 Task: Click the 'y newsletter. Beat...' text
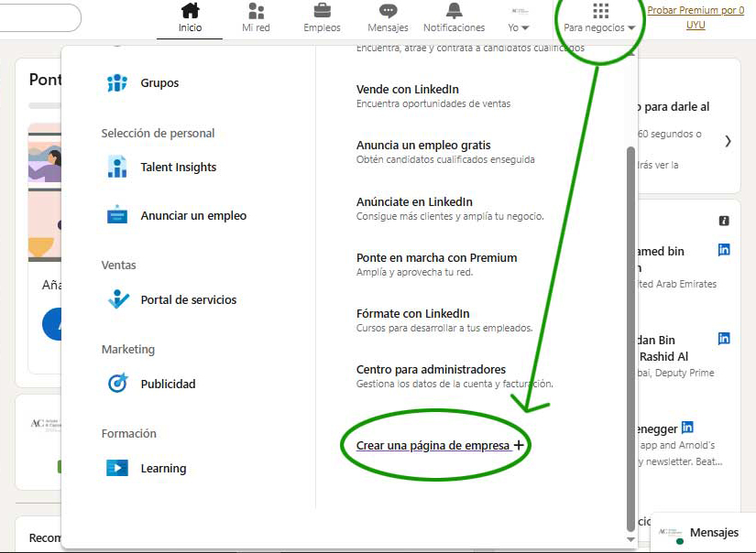point(680,461)
